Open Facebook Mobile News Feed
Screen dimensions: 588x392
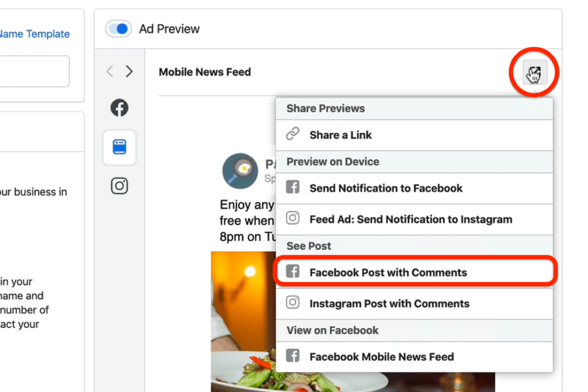click(414, 357)
